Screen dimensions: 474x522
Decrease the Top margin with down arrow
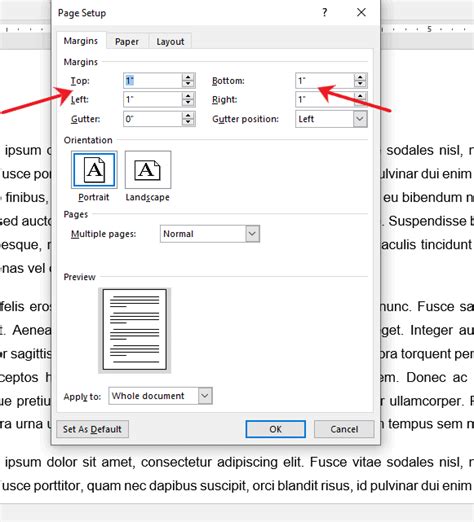click(x=188, y=84)
